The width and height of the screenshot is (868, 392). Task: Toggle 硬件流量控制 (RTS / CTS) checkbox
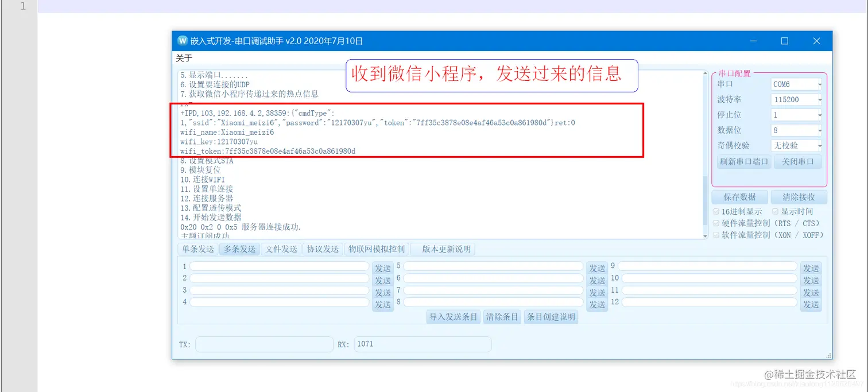click(x=716, y=223)
